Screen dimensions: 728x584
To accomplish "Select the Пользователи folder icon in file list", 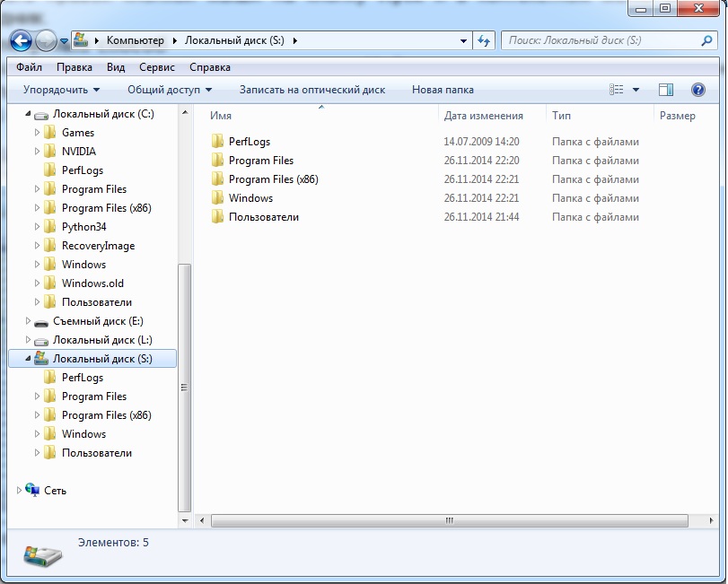I will coord(218,216).
